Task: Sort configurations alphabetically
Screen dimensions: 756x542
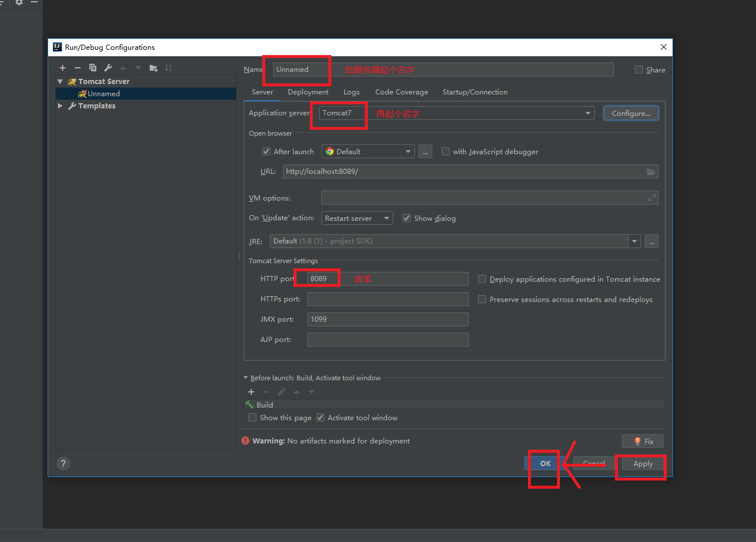Action: coord(168,68)
